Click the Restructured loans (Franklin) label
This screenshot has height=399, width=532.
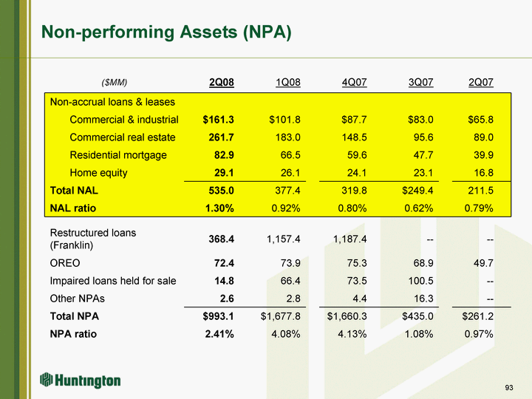pos(92,238)
